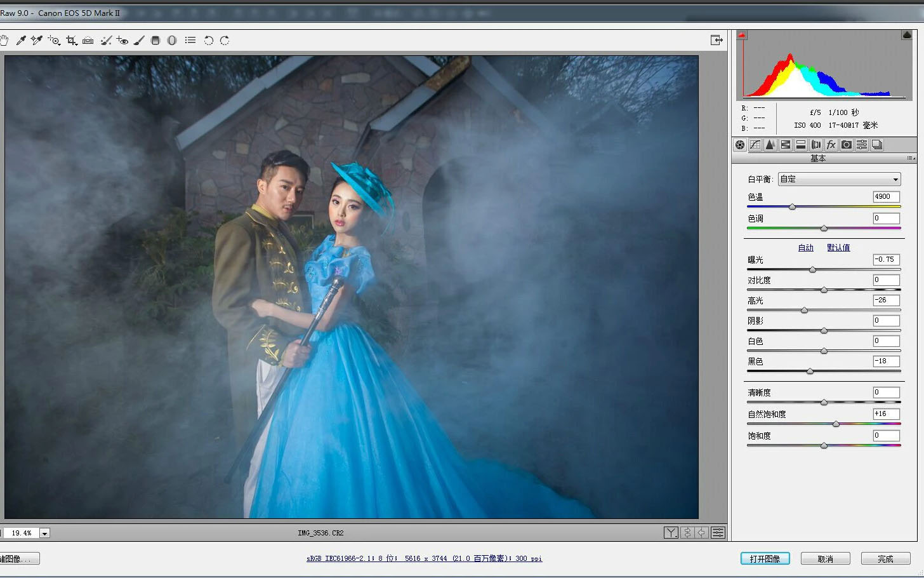The image size is (924, 578).
Task: Adjust the blacks slider handle
Action: (810, 372)
